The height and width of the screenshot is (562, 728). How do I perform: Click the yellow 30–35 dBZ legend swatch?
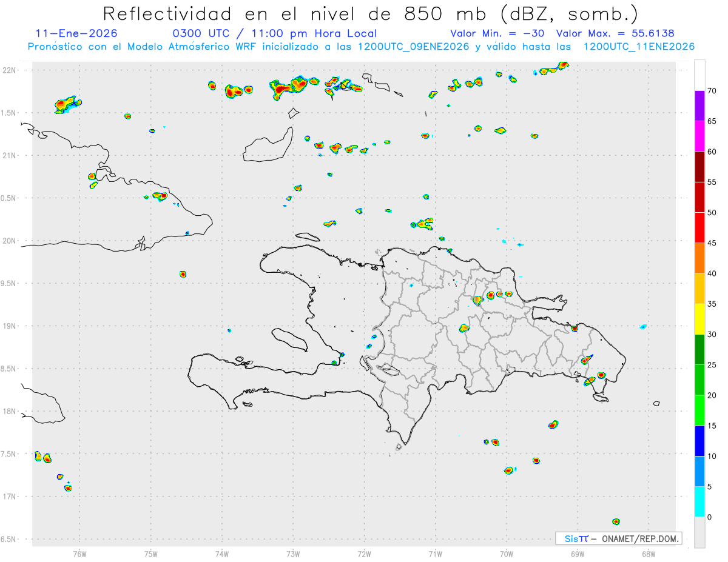[x=699, y=319]
